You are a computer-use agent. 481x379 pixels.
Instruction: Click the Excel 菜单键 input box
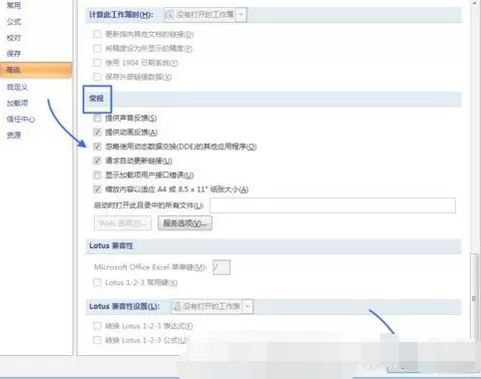(221, 267)
